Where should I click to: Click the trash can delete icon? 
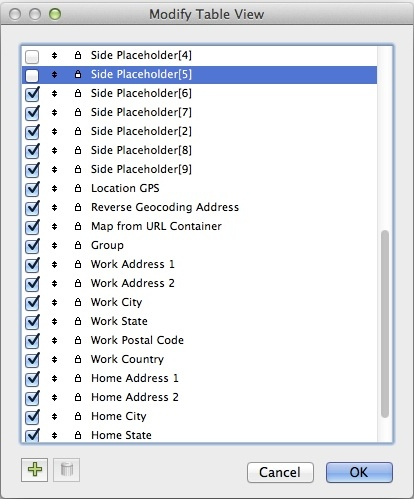[67, 470]
